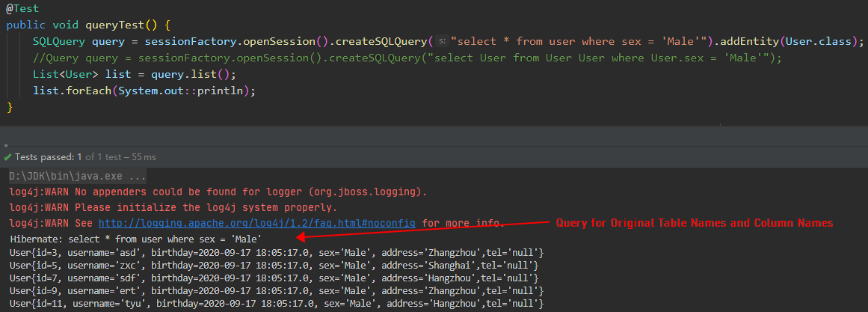Click the SQL string "select * from user where sex = 'Male'"

pyautogui.click(x=579, y=42)
